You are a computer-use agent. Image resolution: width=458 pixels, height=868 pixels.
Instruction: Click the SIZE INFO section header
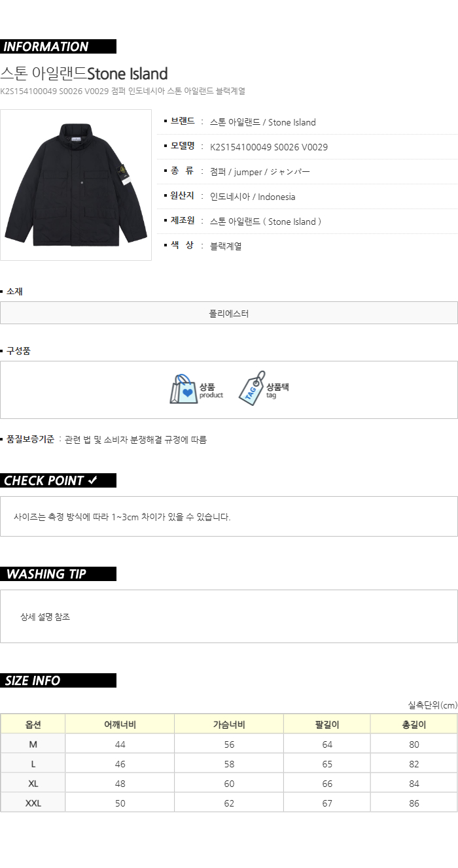point(58,680)
